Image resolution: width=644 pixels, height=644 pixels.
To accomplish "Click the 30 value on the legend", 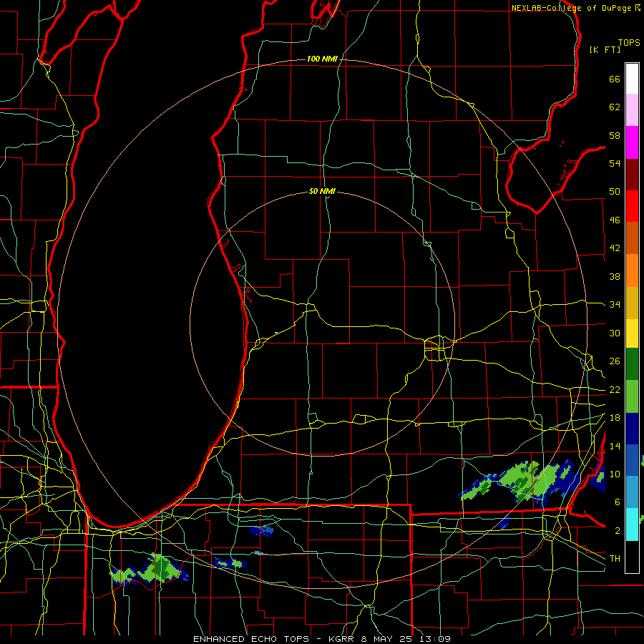I will click(615, 333).
